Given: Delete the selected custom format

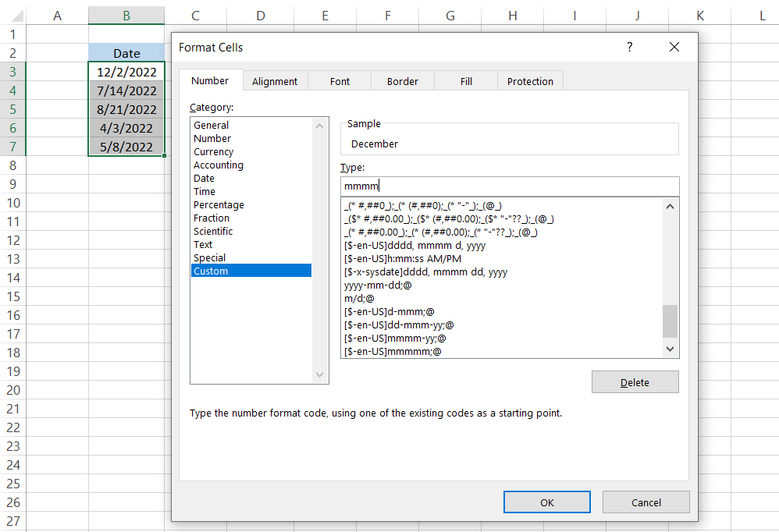Looking at the screenshot, I should (635, 382).
